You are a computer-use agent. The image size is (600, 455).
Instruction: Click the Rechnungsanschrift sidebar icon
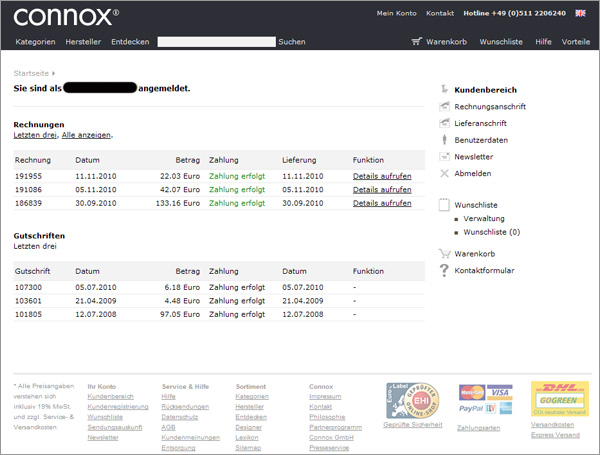pyautogui.click(x=444, y=106)
